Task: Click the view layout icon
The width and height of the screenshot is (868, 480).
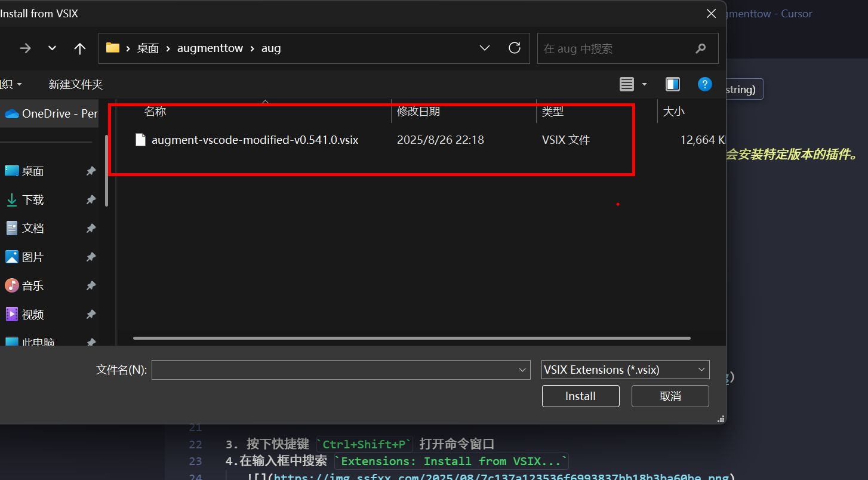Action: coord(626,84)
